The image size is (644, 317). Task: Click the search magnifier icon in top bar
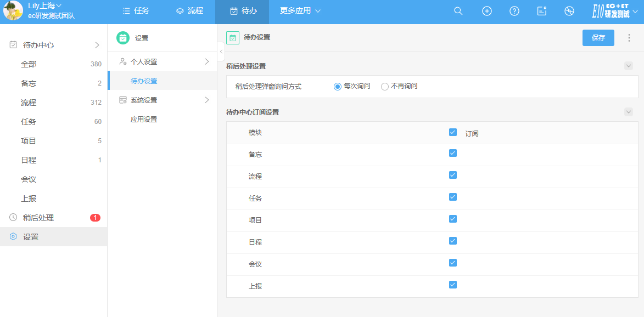tap(458, 11)
